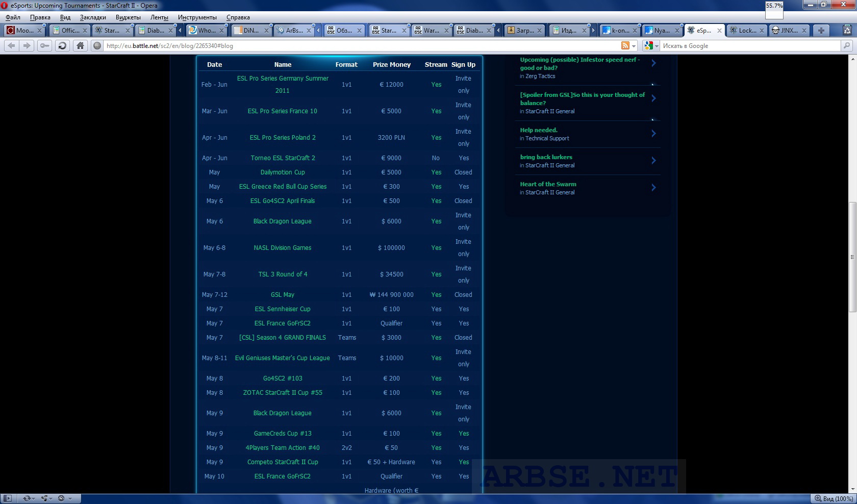This screenshot has height=504, width=857.
Task: Open the Закладки menu
Action: [93, 17]
